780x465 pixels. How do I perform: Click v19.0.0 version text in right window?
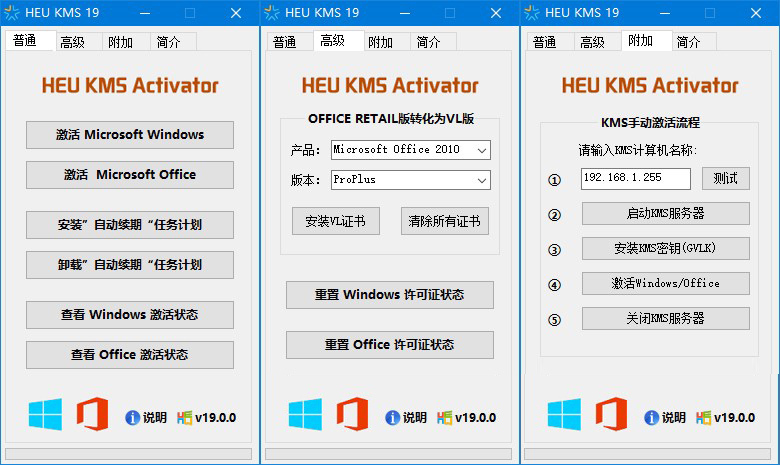pyautogui.click(x=734, y=418)
